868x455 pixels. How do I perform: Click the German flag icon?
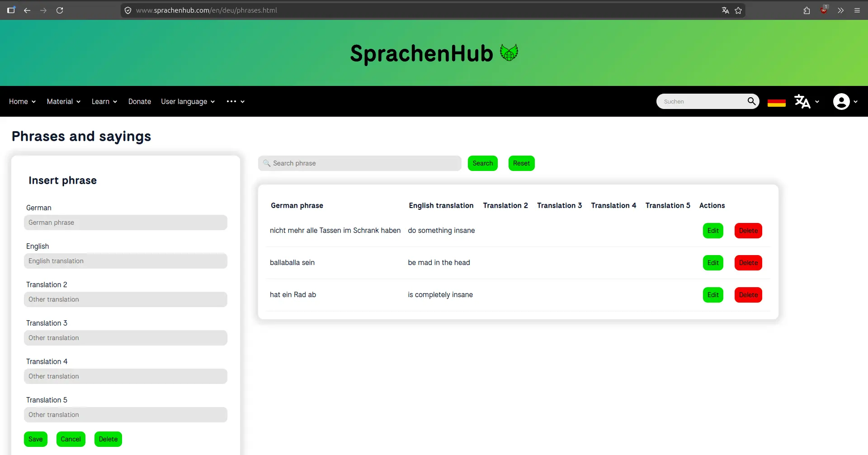coord(777,103)
